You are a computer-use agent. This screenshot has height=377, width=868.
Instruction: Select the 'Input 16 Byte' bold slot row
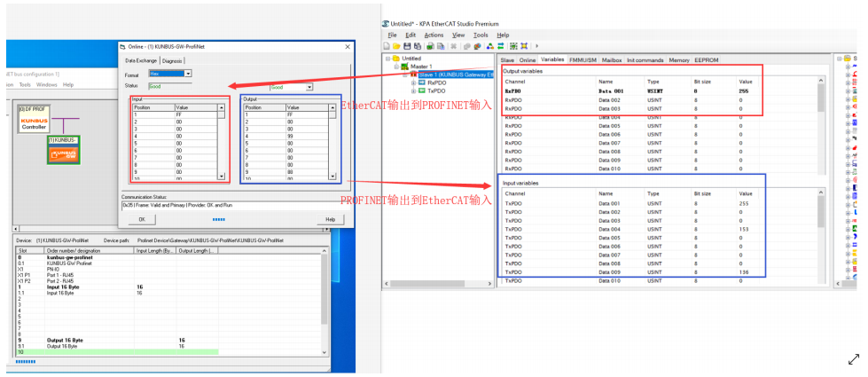click(169, 287)
